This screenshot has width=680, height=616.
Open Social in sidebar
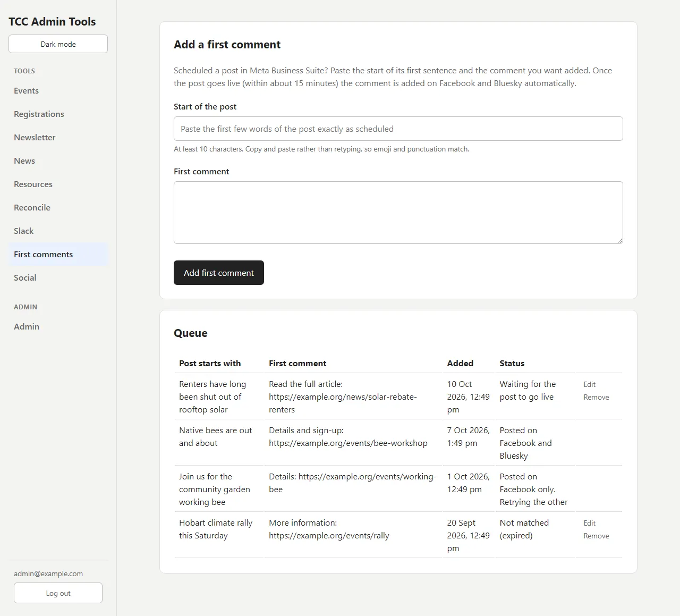tap(58, 278)
